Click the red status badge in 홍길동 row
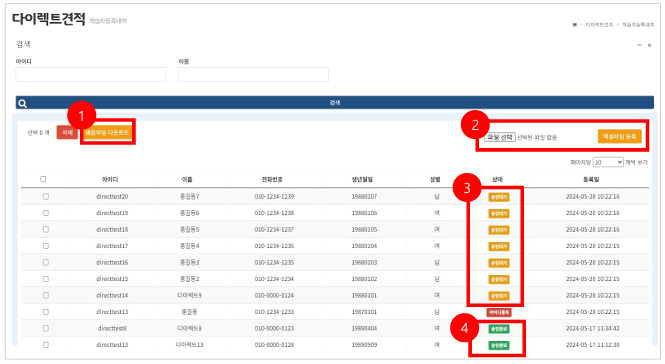 pos(499,312)
